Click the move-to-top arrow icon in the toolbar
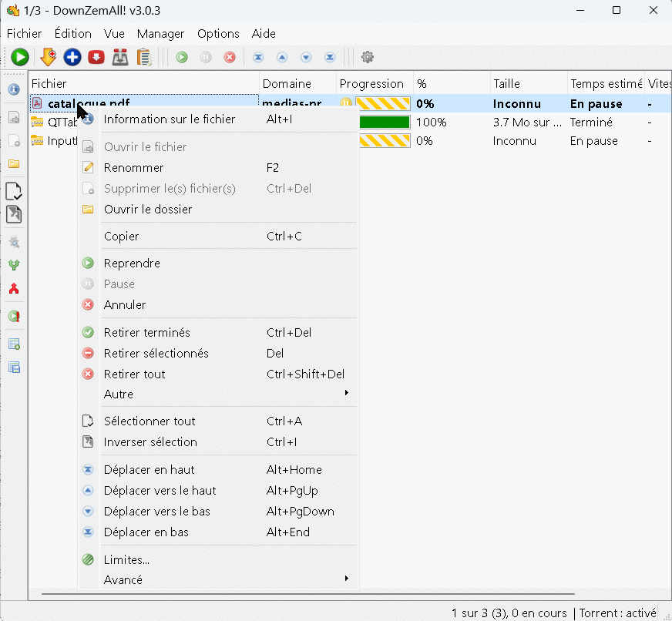The width and height of the screenshot is (672, 621). (x=258, y=57)
